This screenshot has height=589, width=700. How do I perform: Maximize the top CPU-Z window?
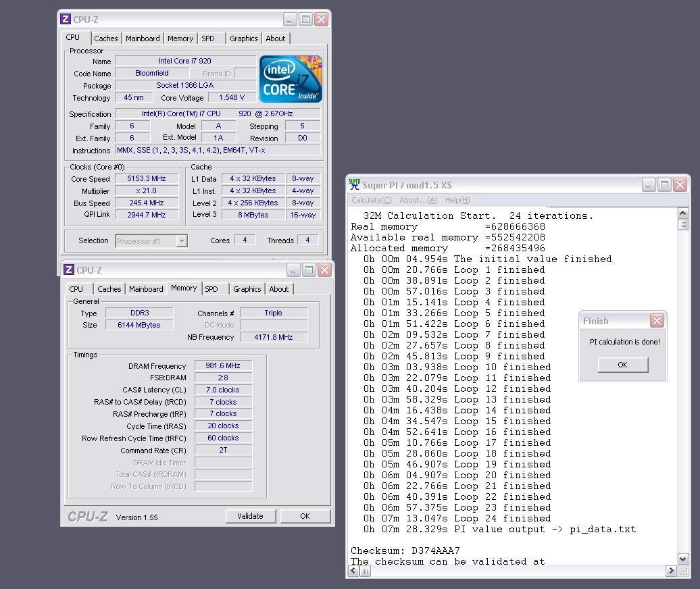[x=305, y=19]
